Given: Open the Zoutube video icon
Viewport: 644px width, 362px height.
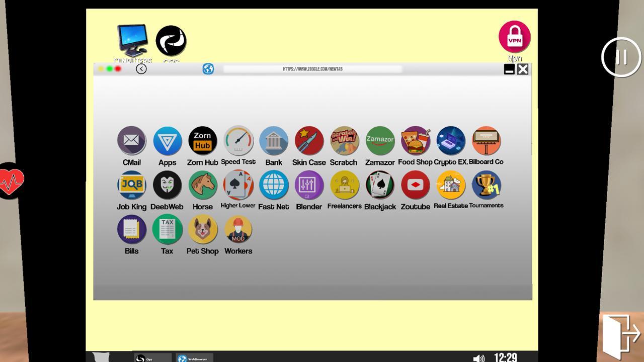Looking at the screenshot, I should (415, 185).
